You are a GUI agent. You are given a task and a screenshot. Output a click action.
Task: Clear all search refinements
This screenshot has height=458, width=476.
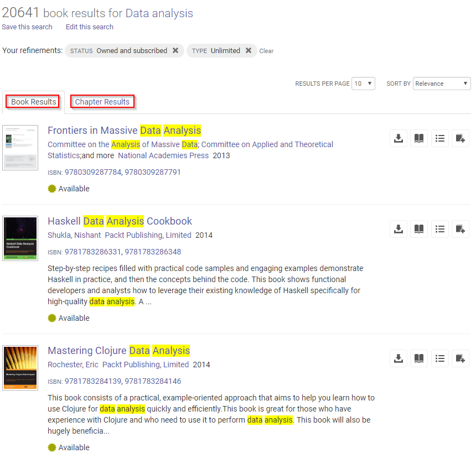coord(266,51)
